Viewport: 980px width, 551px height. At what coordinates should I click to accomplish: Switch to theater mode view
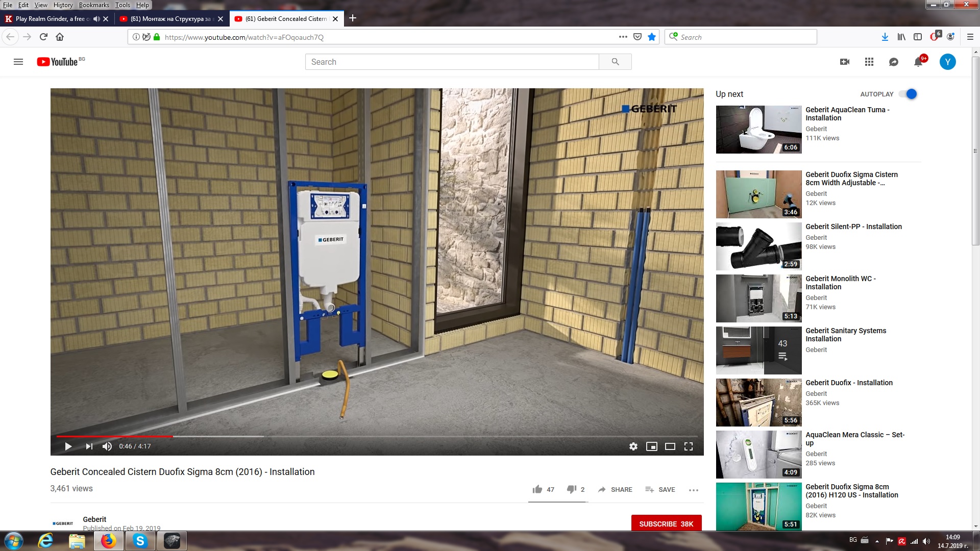(670, 446)
